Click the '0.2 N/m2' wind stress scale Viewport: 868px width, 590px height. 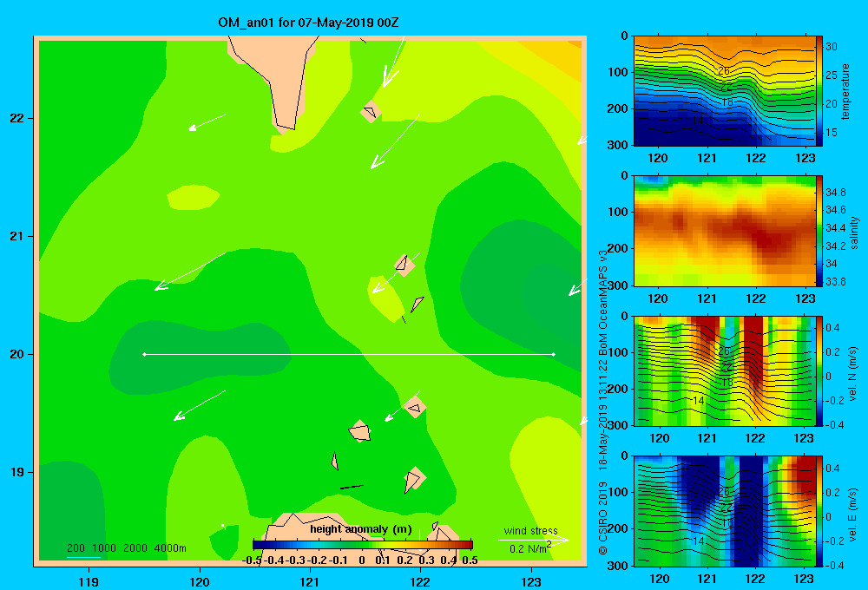530,548
